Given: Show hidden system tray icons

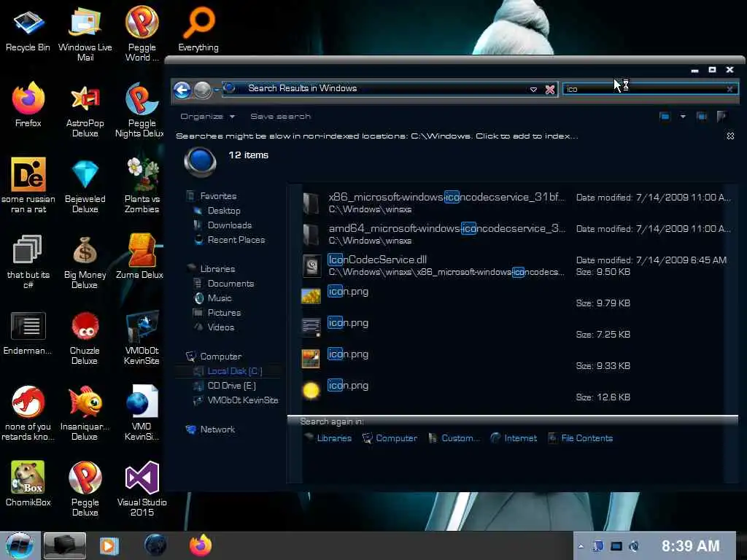Looking at the screenshot, I should click(581, 546).
